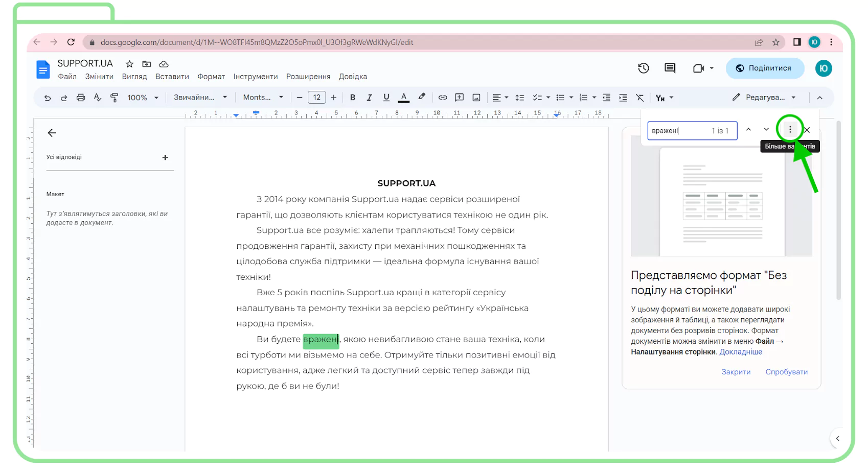
Task: Go to the next search match
Action: point(766,130)
